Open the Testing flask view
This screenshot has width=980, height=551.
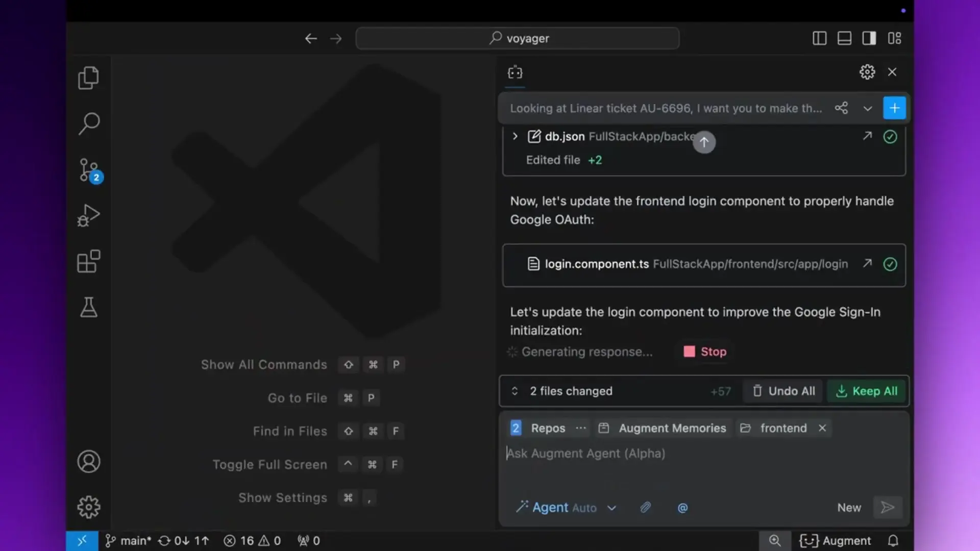pos(88,307)
